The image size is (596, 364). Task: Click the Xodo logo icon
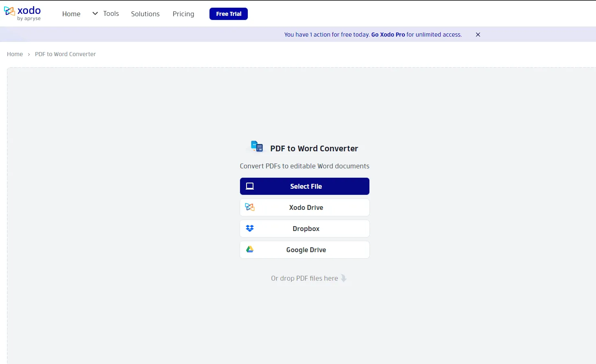click(x=9, y=11)
